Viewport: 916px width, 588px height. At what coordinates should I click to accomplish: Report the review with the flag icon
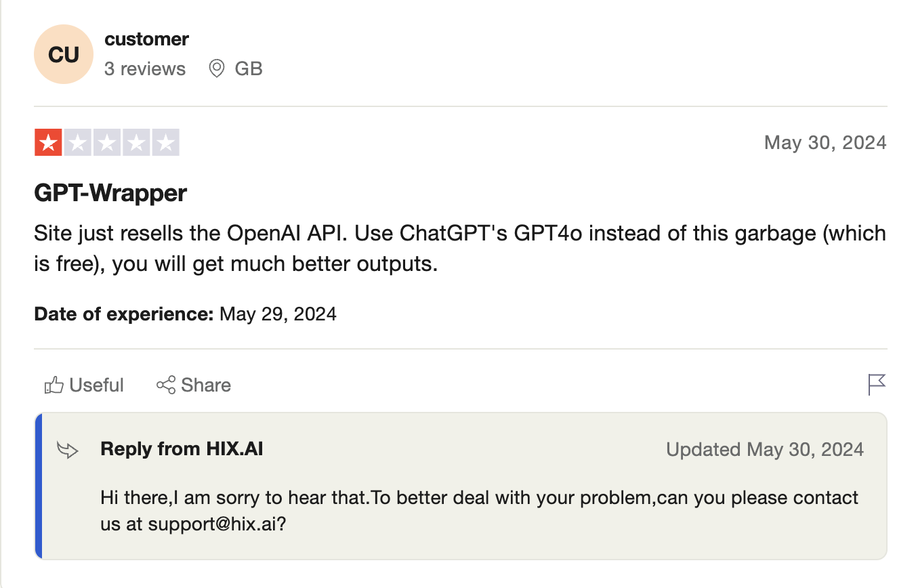(x=877, y=384)
